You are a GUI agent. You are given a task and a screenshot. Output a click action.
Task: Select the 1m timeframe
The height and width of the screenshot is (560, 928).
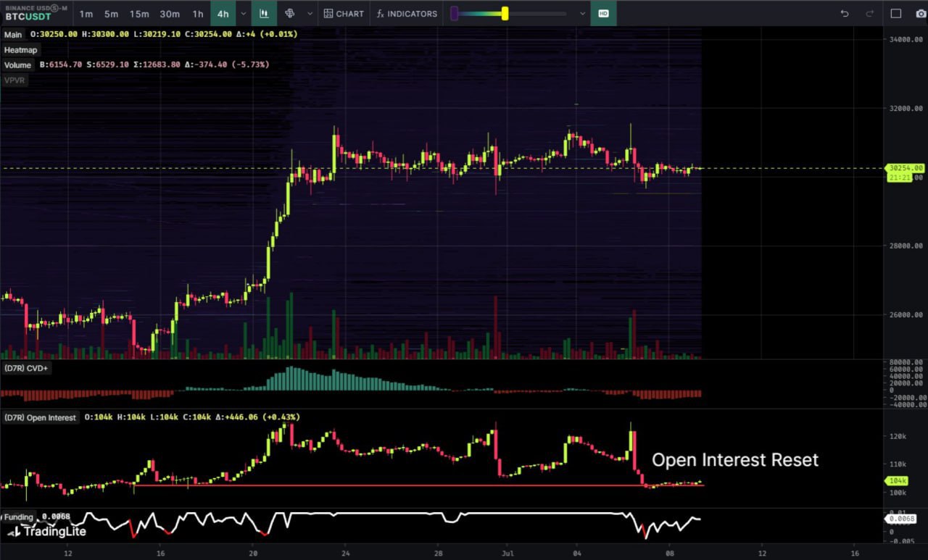[x=86, y=14]
